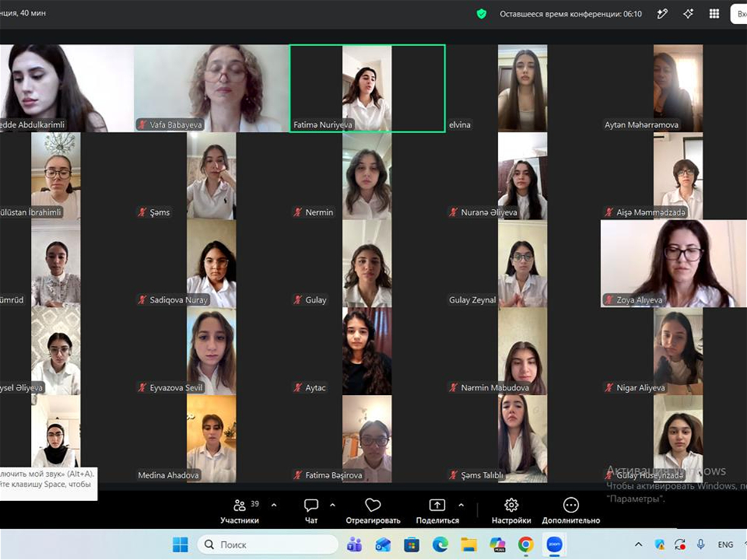Expand the caret next to Поделиться
The width and height of the screenshot is (747, 560).
click(461, 505)
